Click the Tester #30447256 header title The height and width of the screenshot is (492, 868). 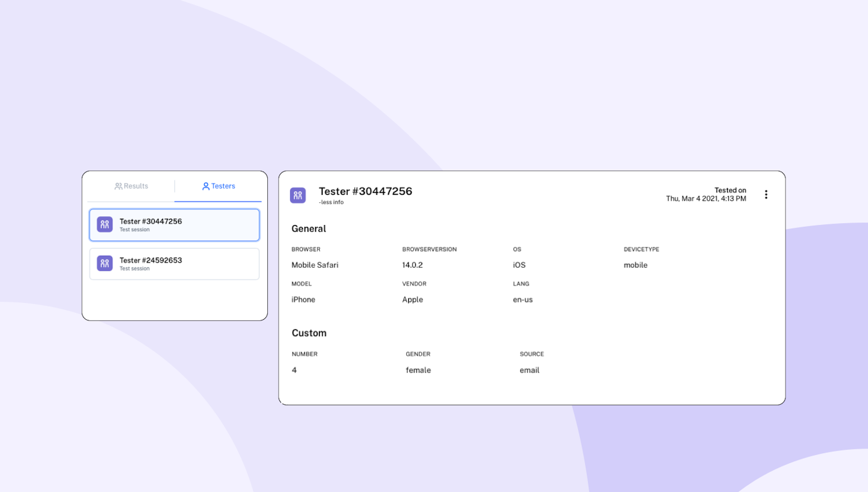pyautogui.click(x=365, y=191)
